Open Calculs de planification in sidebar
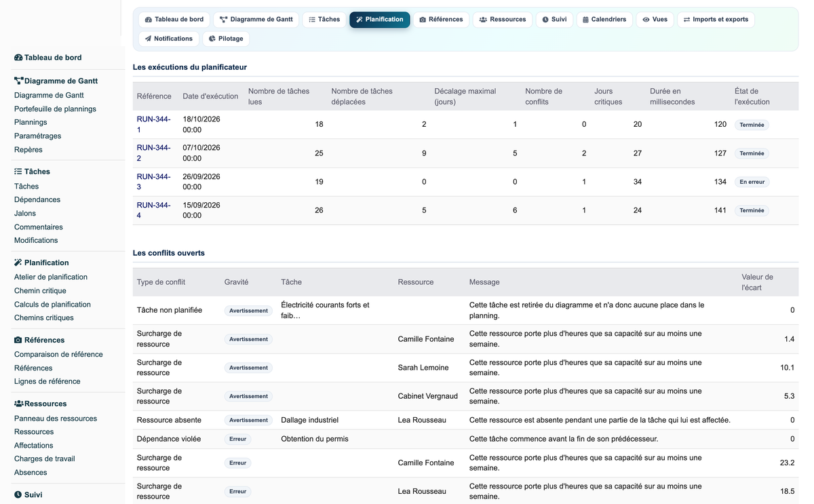Viewport: 814px width, 504px height. tap(52, 304)
